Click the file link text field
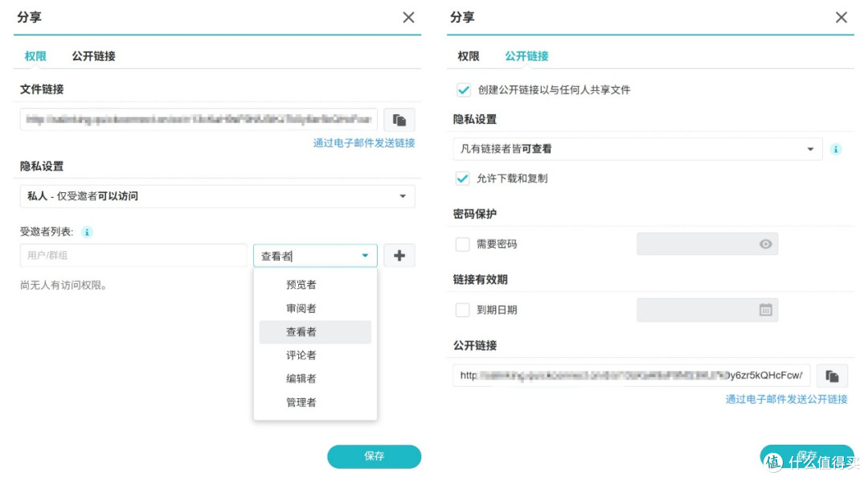Viewport: 868px width, 481px height. pyautogui.click(x=199, y=120)
